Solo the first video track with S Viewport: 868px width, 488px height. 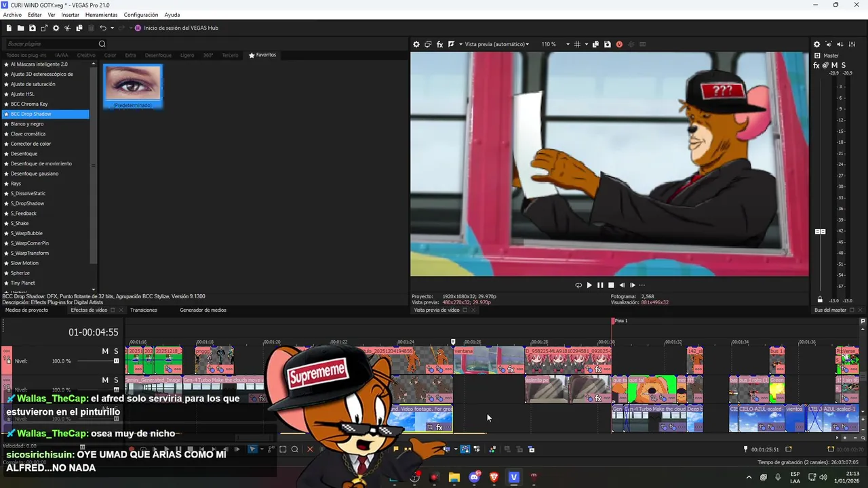click(116, 351)
